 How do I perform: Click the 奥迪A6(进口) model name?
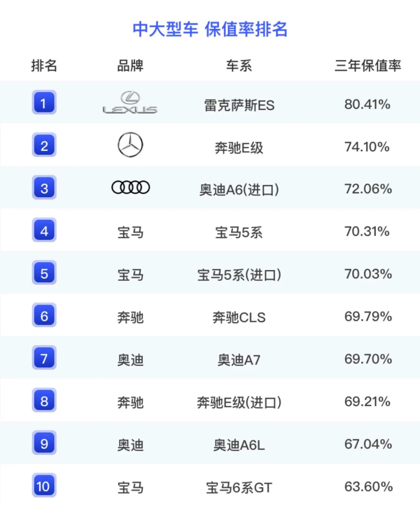click(239, 190)
